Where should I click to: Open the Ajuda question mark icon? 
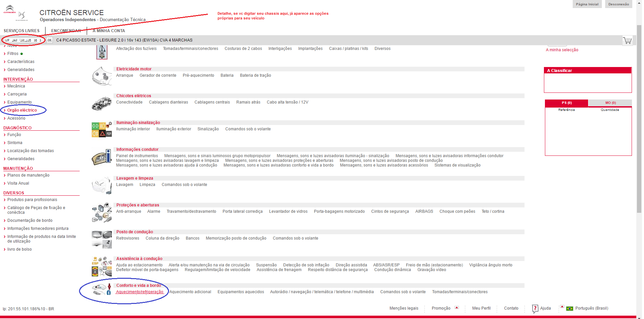pos(535,308)
